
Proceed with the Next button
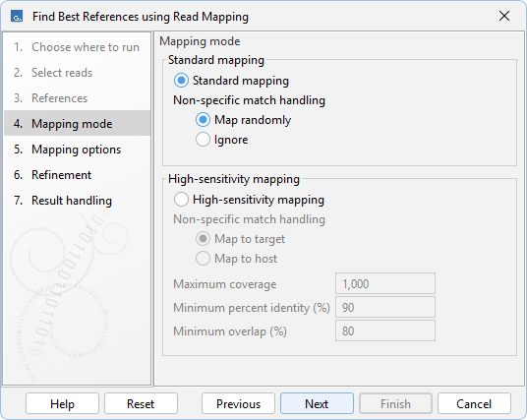pyautogui.click(x=317, y=403)
